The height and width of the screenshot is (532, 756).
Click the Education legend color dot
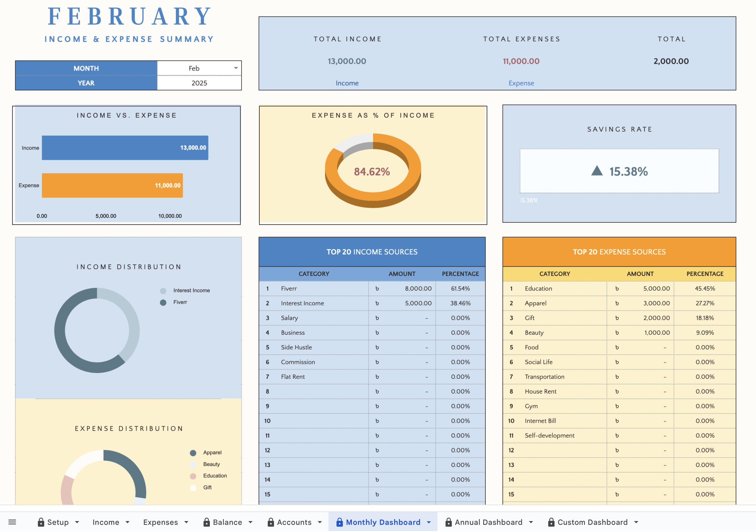(x=193, y=476)
